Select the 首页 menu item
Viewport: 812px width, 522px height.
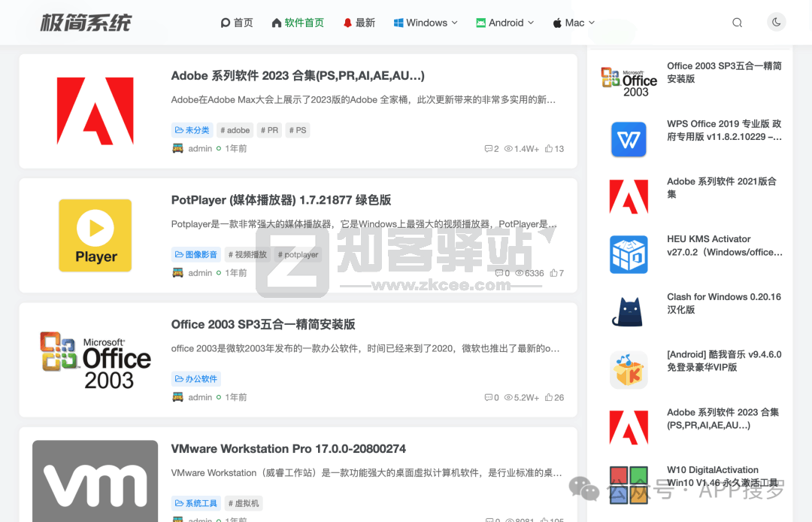(237, 23)
